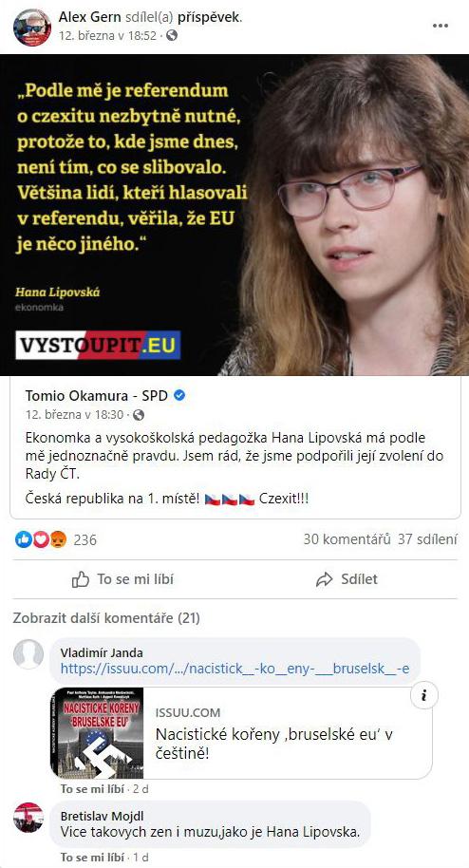The width and height of the screenshot is (469, 868).
Task: Open the Hana Lipovská quote image
Action: (234, 215)
